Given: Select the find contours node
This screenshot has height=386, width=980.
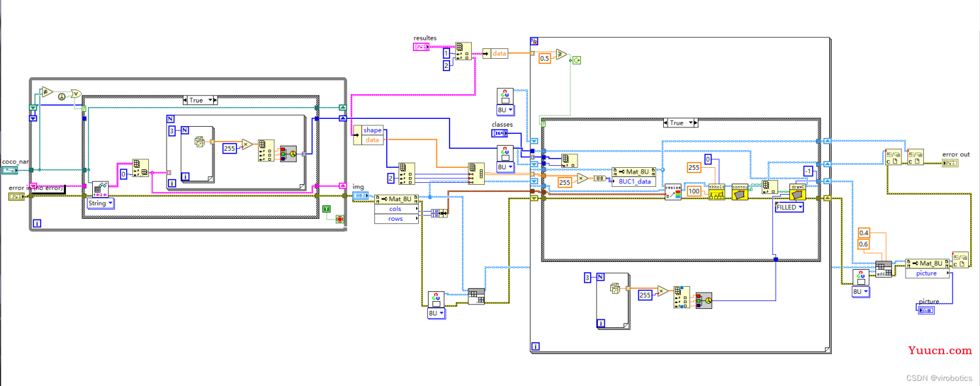Looking at the screenshot, I should (740, 191).
